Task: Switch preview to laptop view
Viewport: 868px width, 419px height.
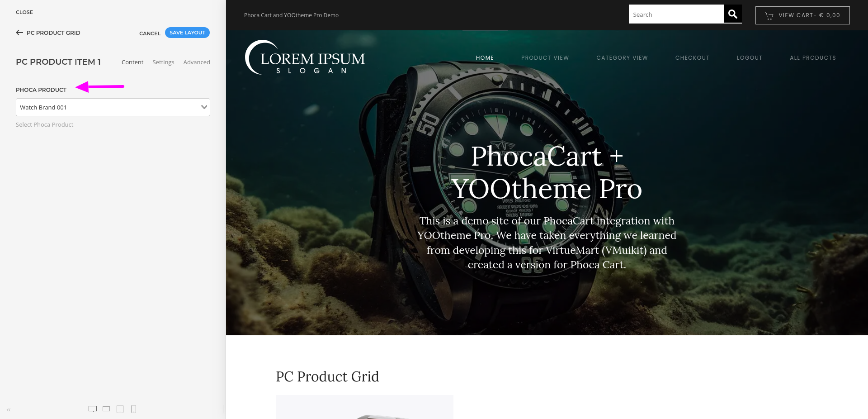Action: pos(106,409)
